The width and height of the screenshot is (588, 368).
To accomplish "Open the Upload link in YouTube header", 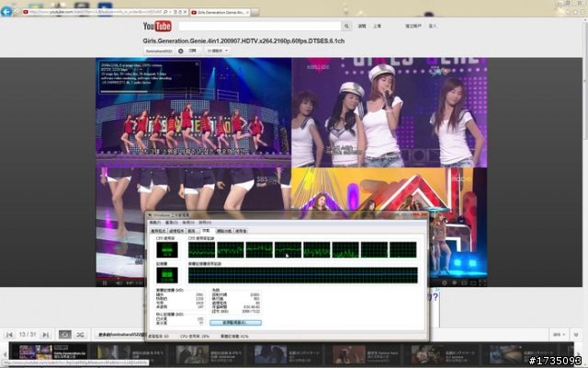I will [377, 26].
